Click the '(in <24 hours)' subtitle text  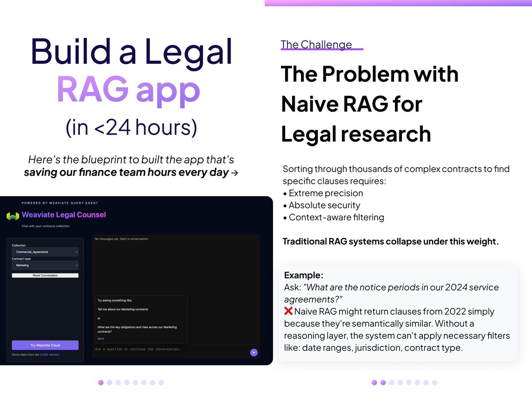coord(131,128)
